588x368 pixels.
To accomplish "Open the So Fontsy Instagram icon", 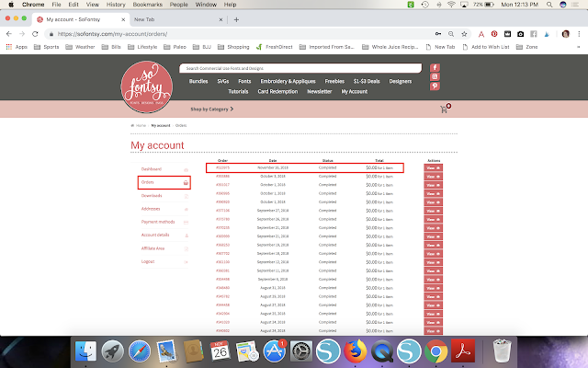I will click(x=435, y=76).
